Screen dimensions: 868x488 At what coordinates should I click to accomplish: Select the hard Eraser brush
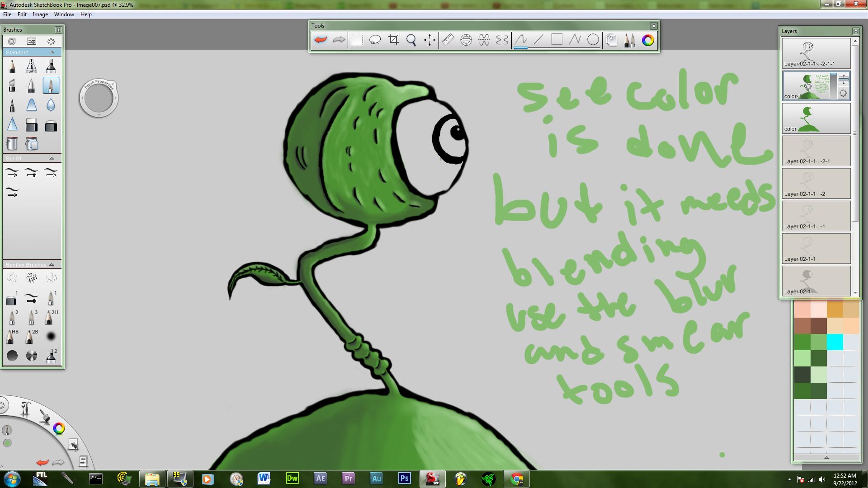pyautogui.click(x=31, y=125)
